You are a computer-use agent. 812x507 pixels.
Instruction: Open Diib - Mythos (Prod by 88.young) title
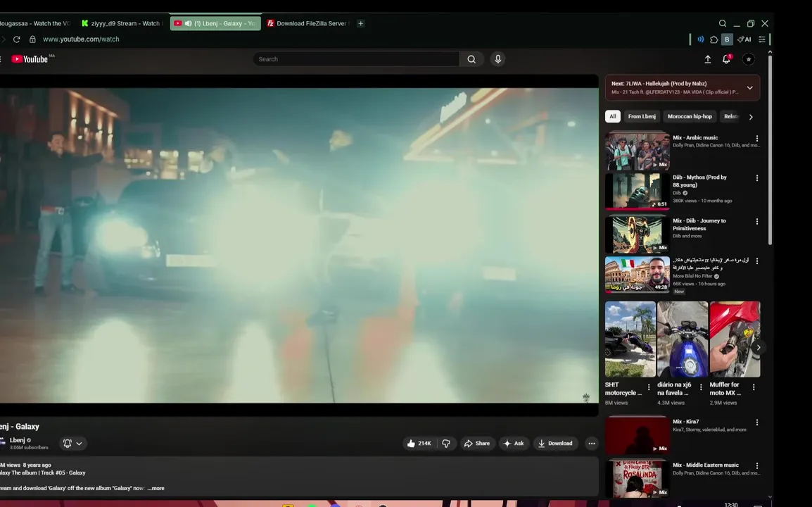pyautogui.click(x=699, y=181)
